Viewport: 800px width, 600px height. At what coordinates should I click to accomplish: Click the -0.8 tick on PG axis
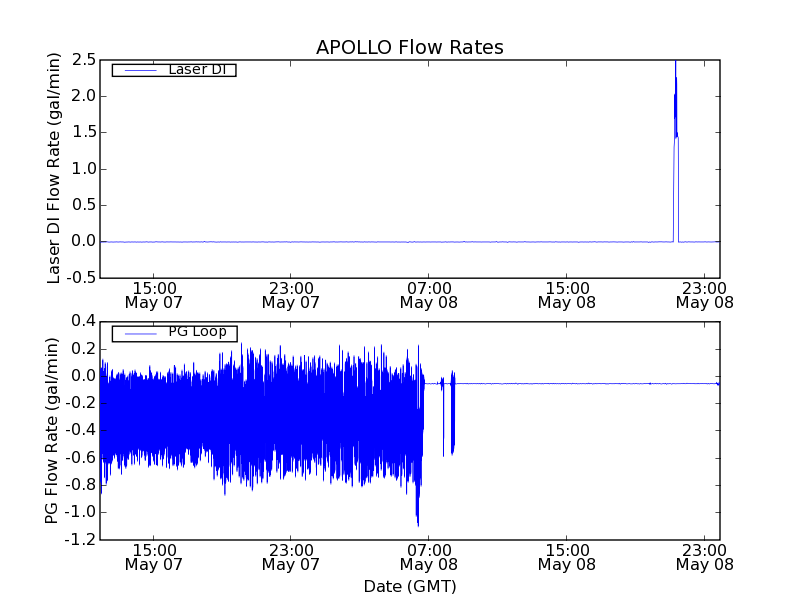[81, 485]
